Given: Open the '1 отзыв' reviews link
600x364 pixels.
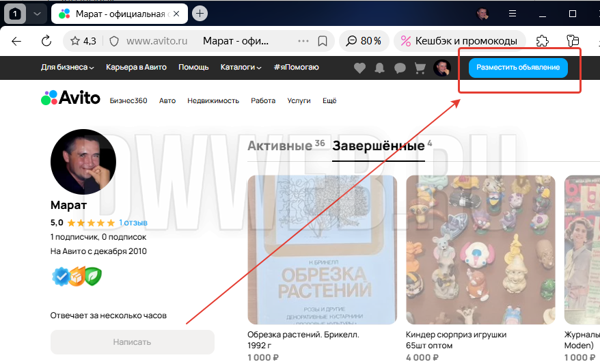Looking at the screenshot, I should [133, 223].
